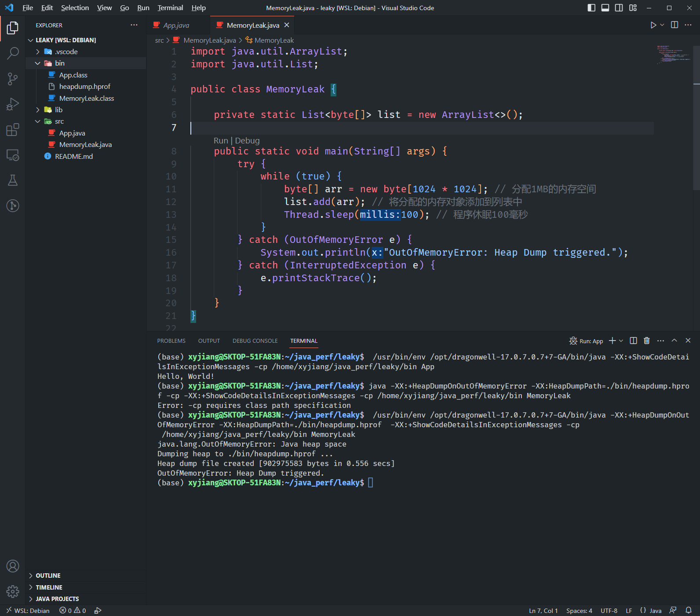The height and width of the screenshot is (616, 700).
Task: Change the UTF-8 file encoding
Action: 609,611
